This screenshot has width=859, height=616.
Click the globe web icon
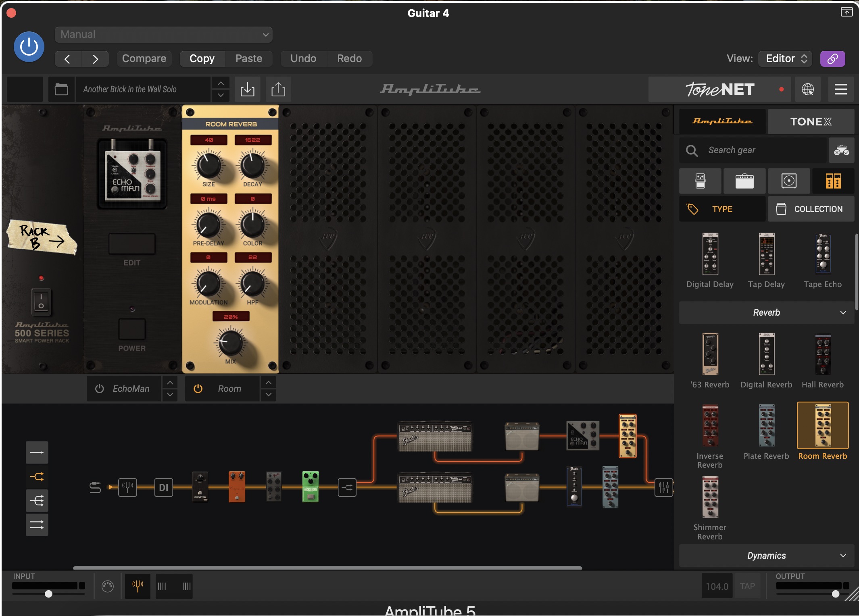click(808, 89)
